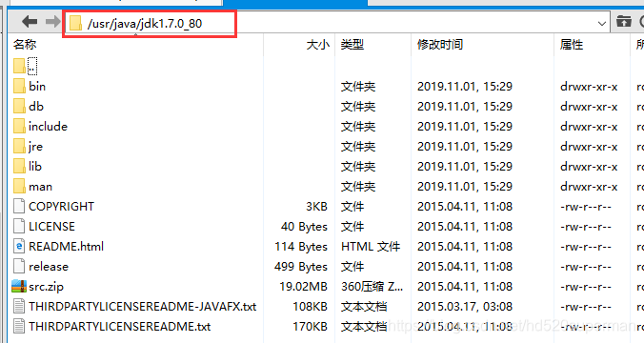Screen dimensions: 644x343
Task: Click the 2015.03.17, 03:08 modification date
Action: [465, 307]
